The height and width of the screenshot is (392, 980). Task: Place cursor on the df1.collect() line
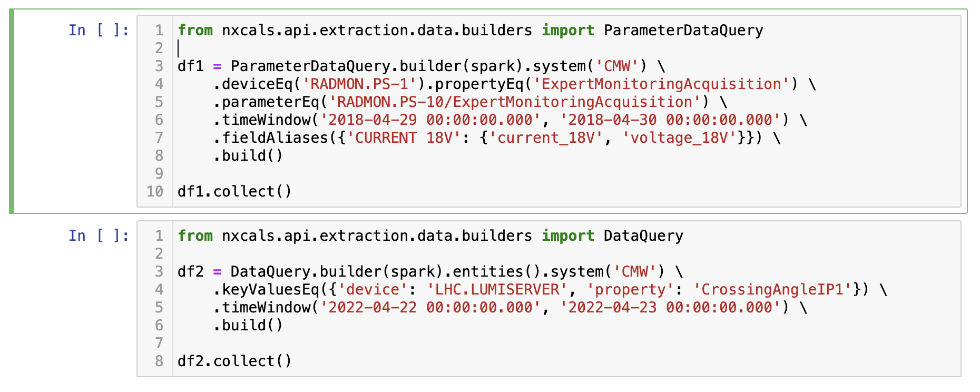234,191
